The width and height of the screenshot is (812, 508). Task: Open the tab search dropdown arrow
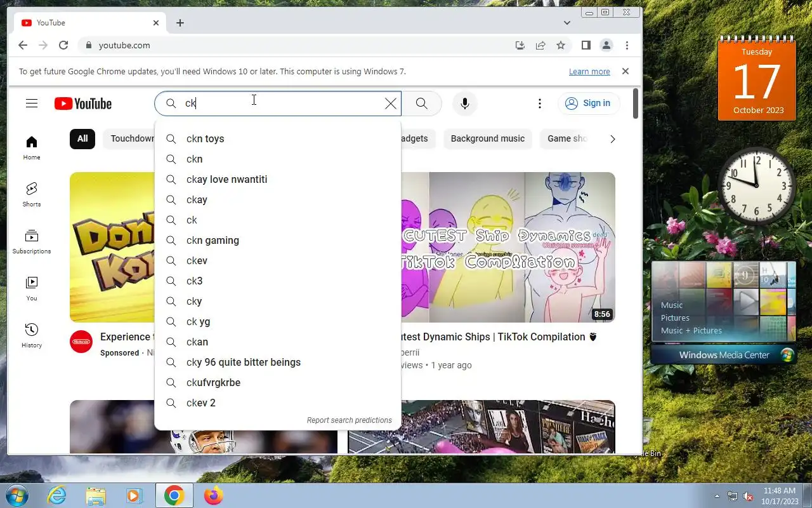[567, 23]
